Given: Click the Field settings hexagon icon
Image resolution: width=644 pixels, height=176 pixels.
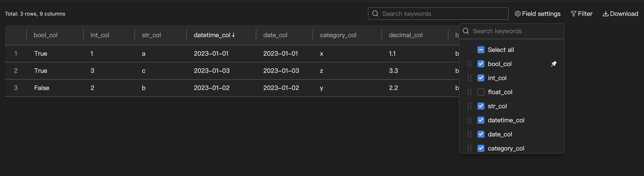Looking at the screenshot, I should 517,14.
